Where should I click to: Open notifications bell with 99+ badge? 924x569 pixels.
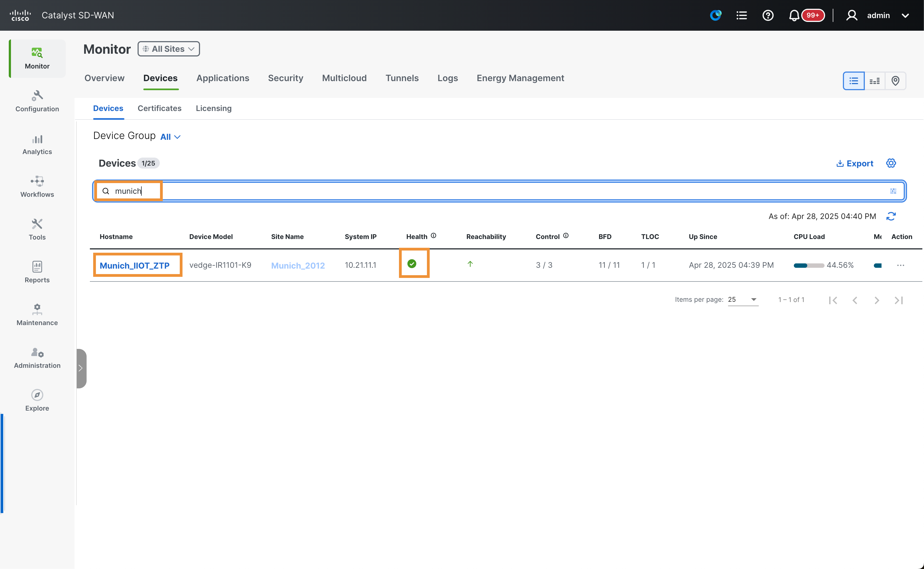pos(806,15)
